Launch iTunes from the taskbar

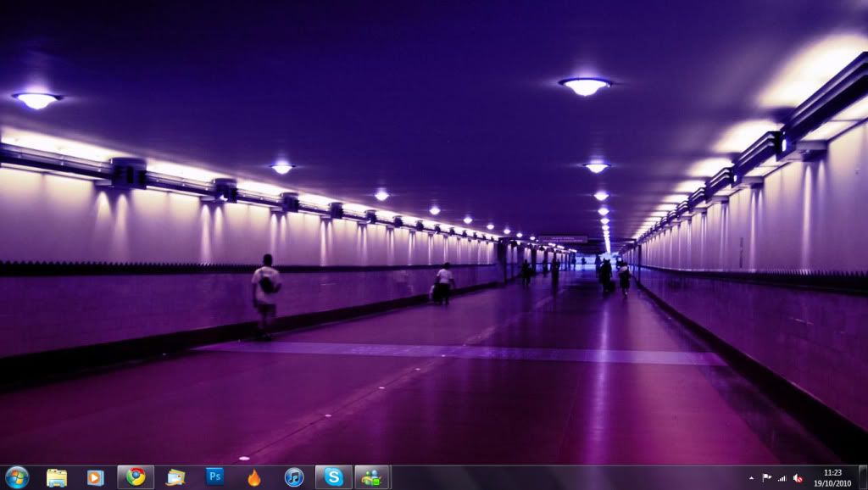[x=294, y=477]
